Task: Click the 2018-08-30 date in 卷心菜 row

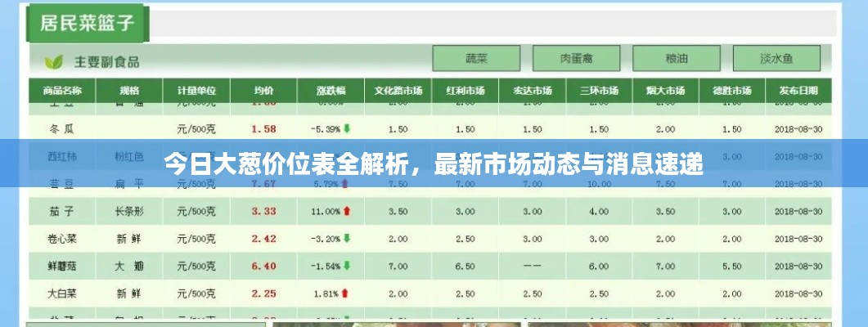Action: tap(798, 239)
